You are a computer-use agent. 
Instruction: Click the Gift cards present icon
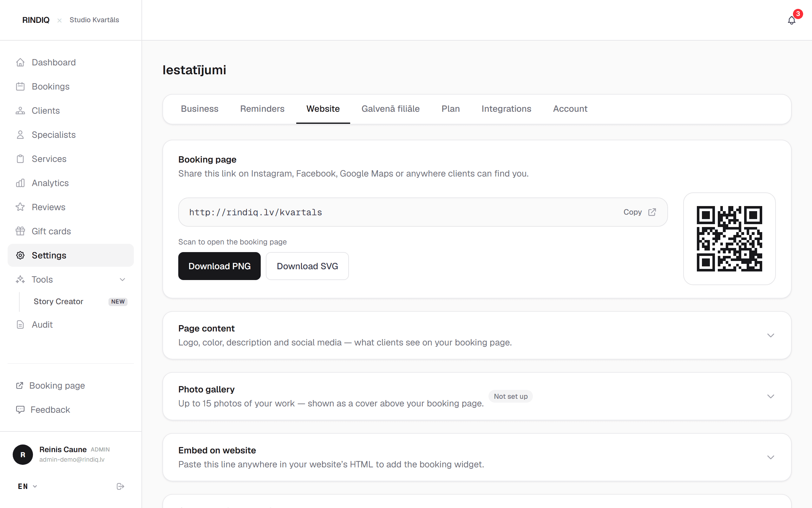[20, 231]
